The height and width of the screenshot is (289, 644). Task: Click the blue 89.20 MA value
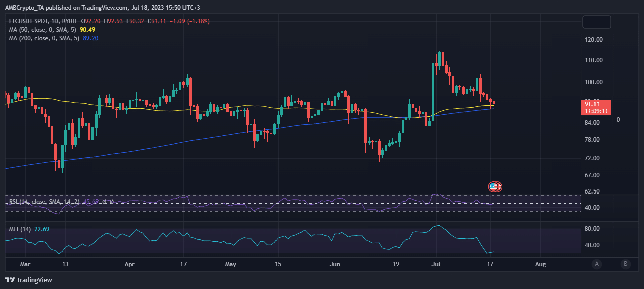(90, 37)
